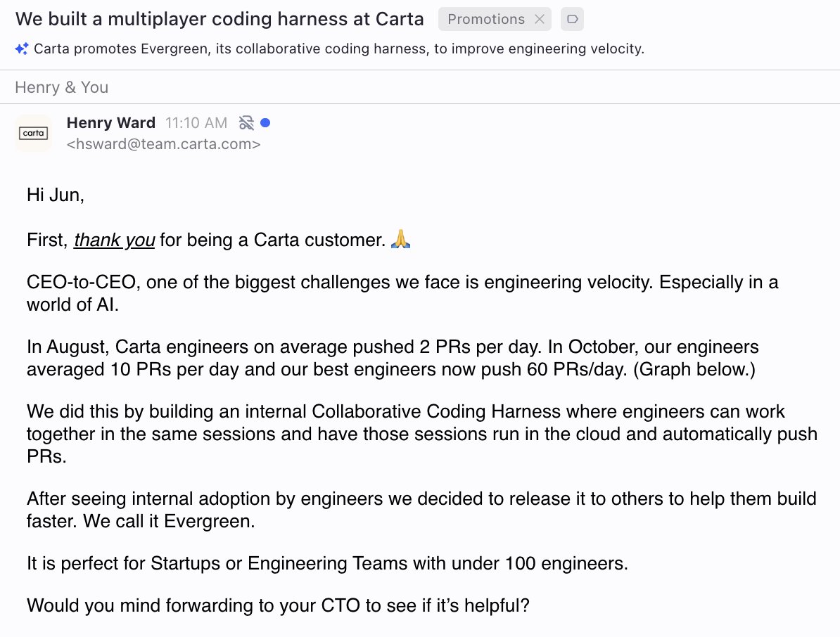Click the blue unread dot indicator
The width and height of the screenshot is (840, 637).
[265, 123]
